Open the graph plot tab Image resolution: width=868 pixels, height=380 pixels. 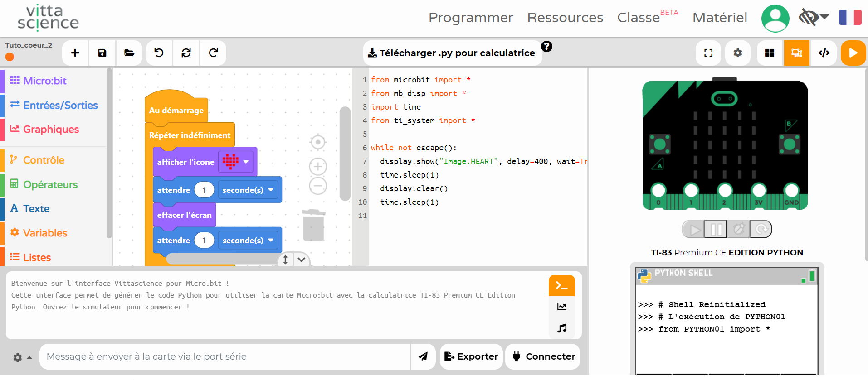click(562, 307)
